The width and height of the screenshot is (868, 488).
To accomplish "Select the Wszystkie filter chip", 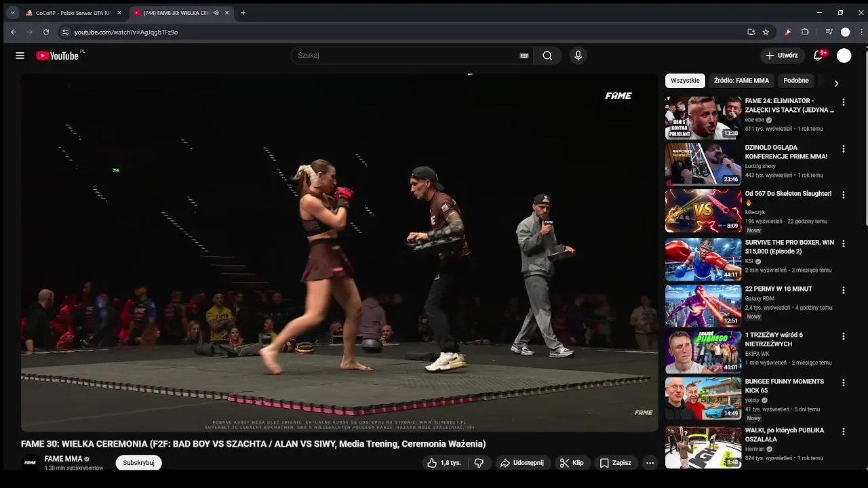I will [x=685, y=81].
